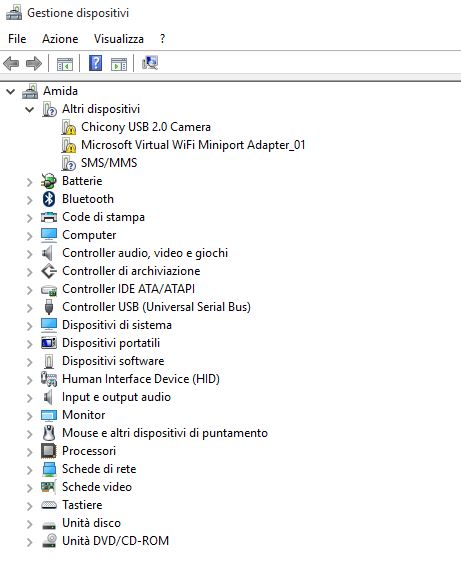Click the Processori chip icon
The image size is (461, 569).
49,451
